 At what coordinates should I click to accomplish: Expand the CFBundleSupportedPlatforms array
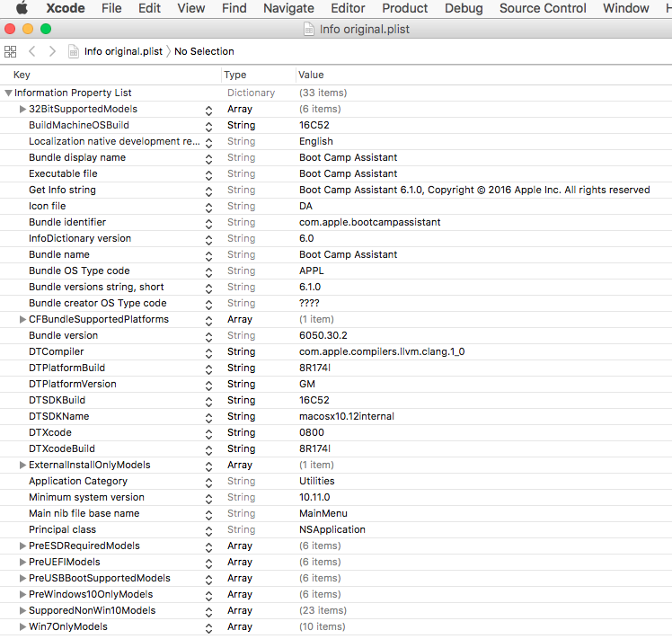point(22,319)
